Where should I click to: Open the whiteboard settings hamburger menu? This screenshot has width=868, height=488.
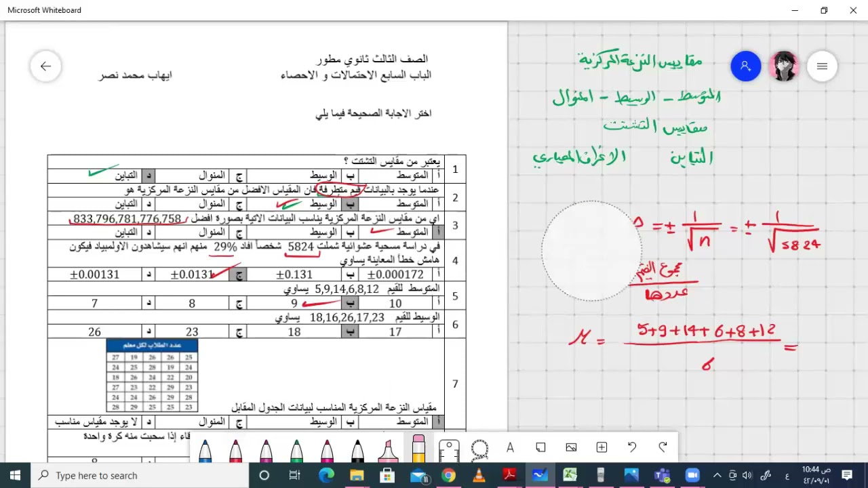822,66
